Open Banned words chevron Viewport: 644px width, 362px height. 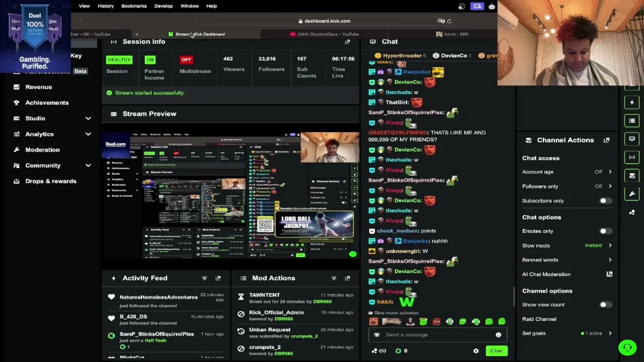point(610,260)
